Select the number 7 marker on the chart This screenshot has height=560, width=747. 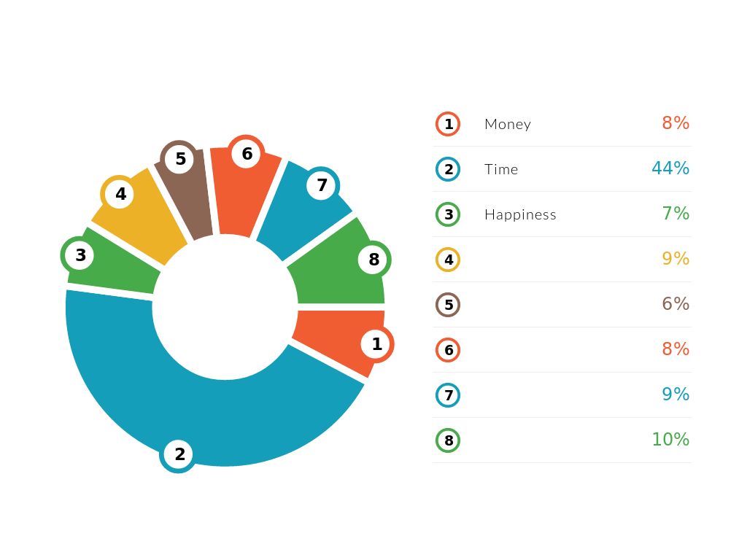click(322, 185)
